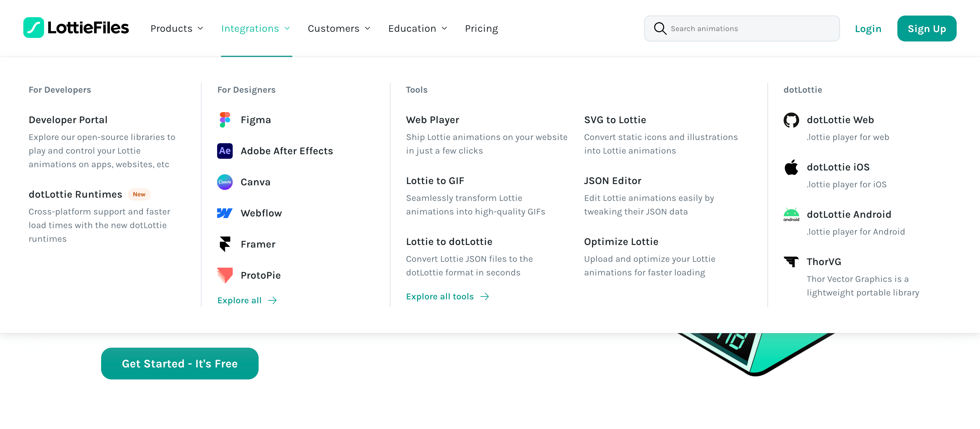Go to the Pricing page
This screenshot has width=980, height=429.
pyautogui.click(x=481, y=29)
